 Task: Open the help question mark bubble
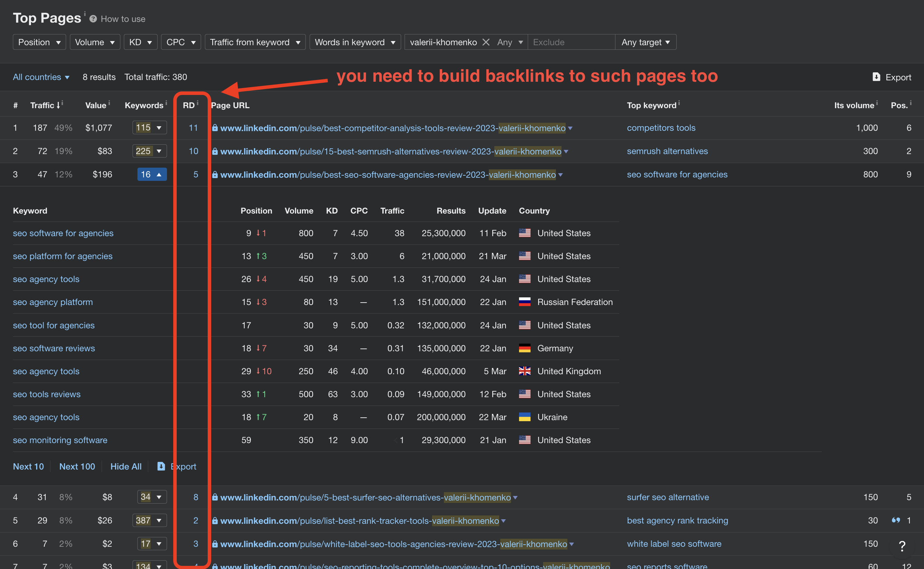point(902,546)
